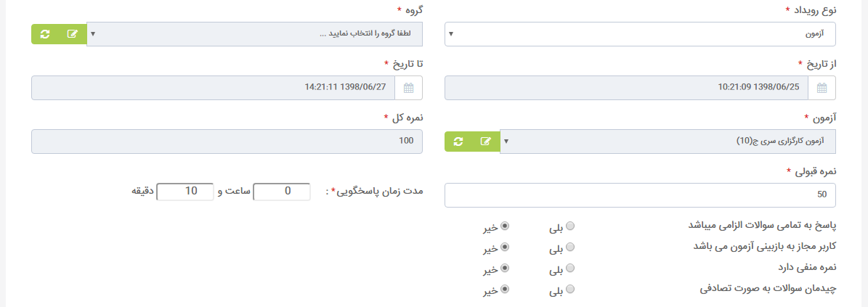Click the refresh icon beside the آزمون dropdown
This screenshot has width=868, height=307.
click(458, 142)
